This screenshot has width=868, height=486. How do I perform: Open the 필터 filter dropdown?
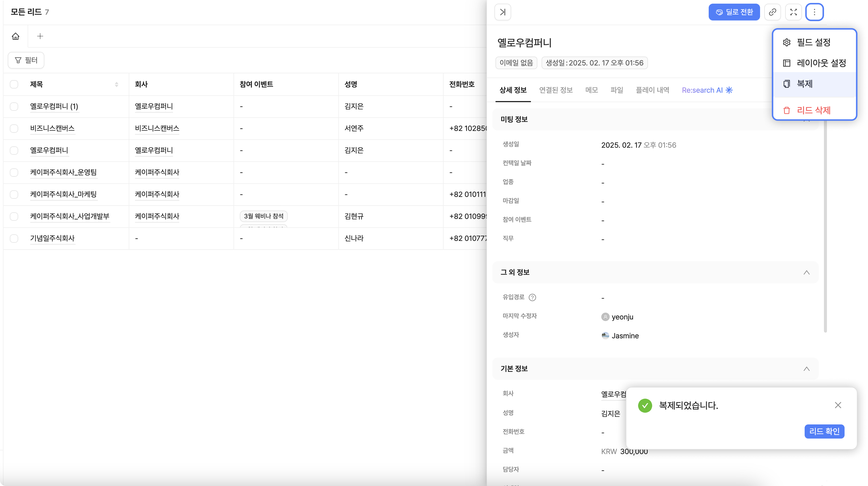(26, 60)
